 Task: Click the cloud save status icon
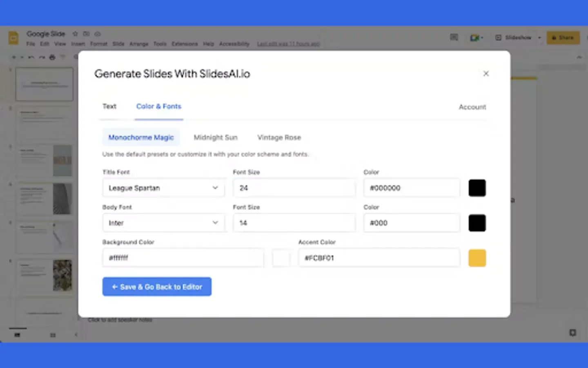coord(97,34)
